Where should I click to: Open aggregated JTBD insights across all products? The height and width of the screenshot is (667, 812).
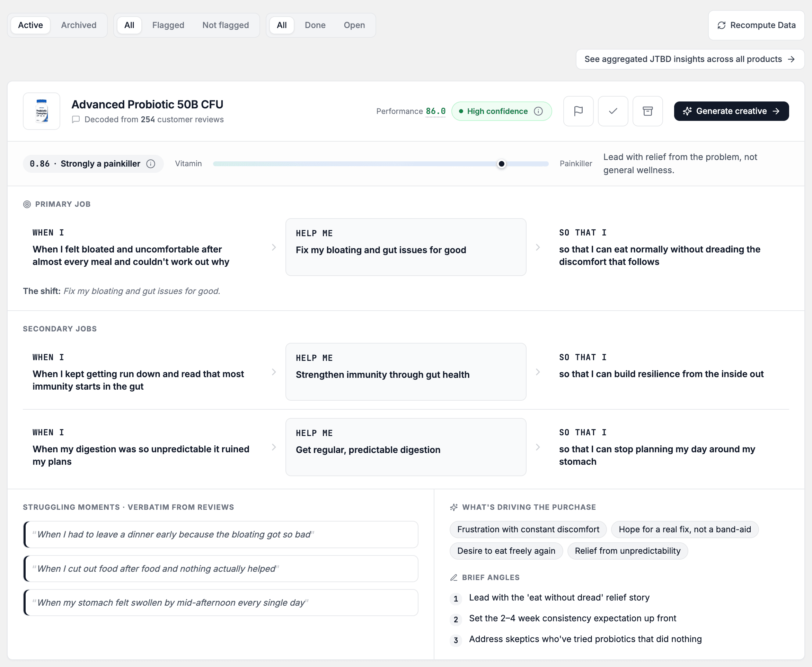coord(690,59)
